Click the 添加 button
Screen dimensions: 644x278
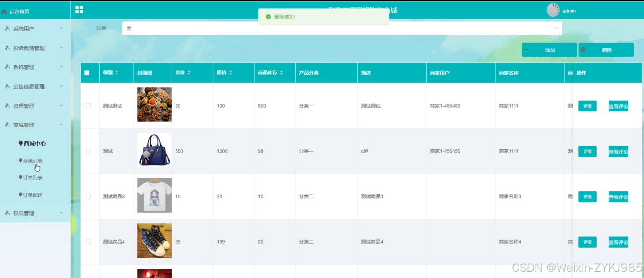(549, 50)
